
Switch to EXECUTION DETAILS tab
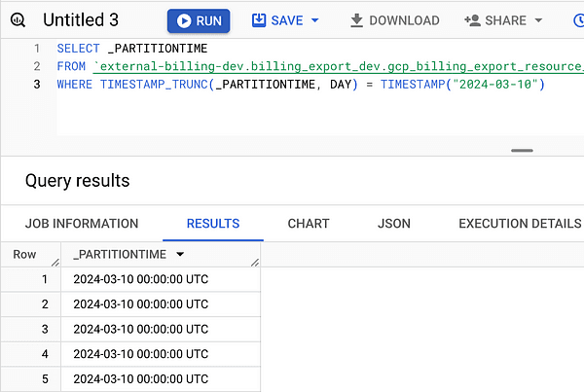click(x=520, y=224)
